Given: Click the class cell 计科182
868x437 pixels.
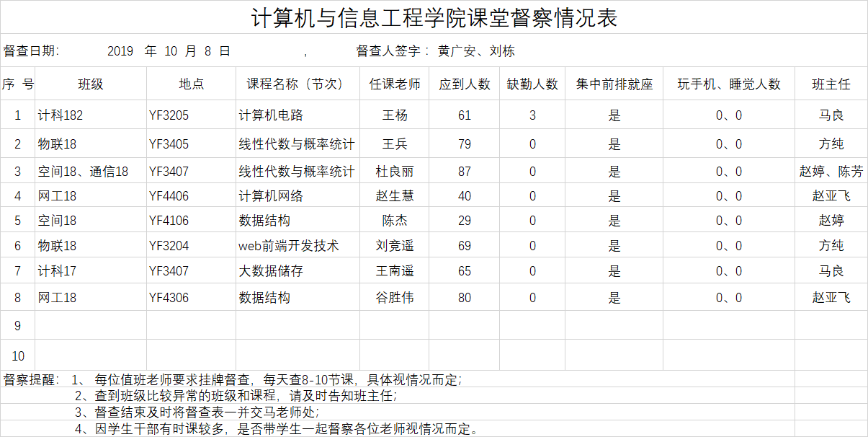Looking at the screenshot, I should point(55,115).
